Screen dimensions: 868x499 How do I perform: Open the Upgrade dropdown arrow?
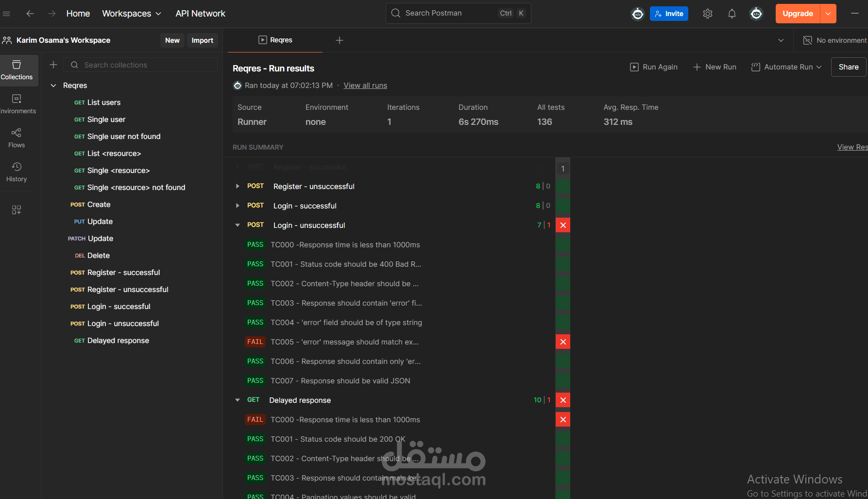click(828, 14)
